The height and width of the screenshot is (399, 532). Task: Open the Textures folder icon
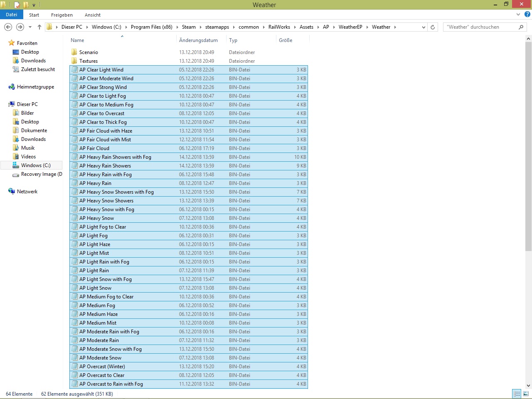click(x=74, y=61)
